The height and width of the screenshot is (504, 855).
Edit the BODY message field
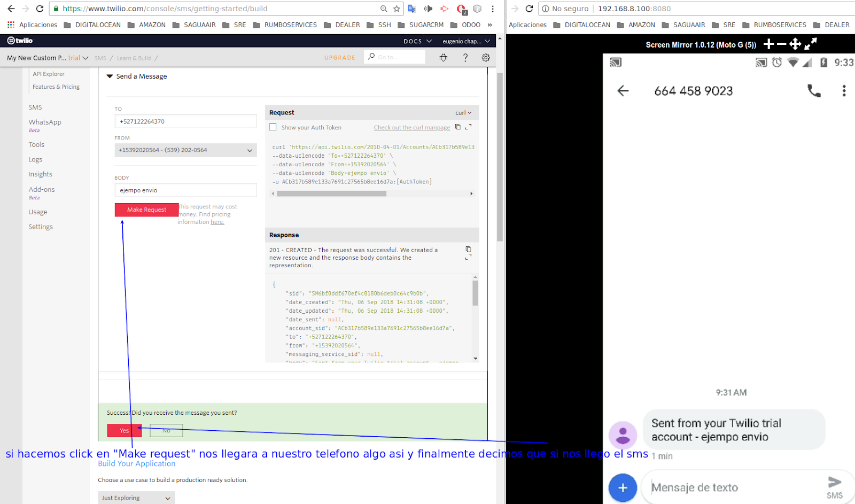tap(185, 190)
